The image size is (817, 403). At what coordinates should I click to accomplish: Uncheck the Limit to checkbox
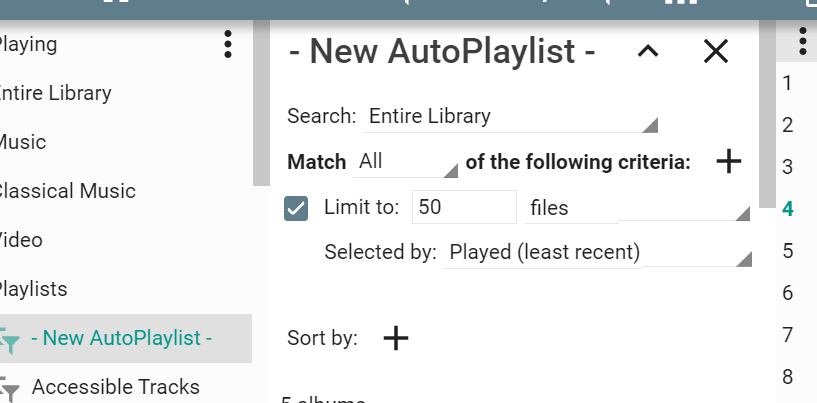(296, 208)
